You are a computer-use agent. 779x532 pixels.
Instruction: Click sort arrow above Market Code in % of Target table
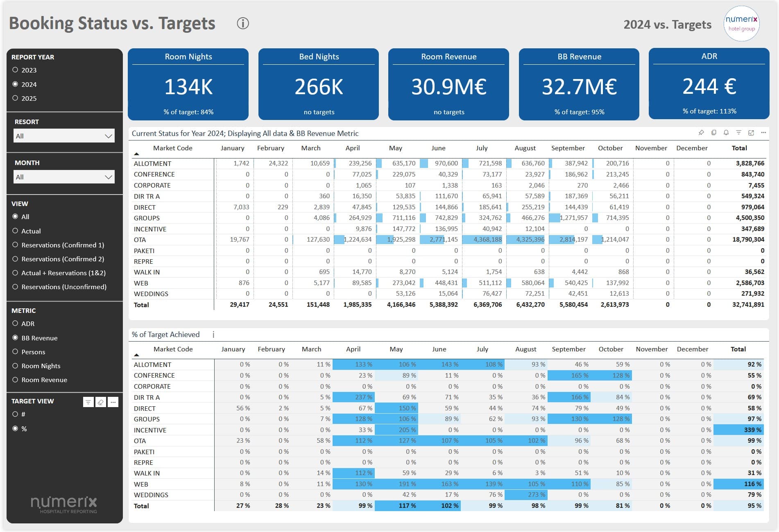click(x=137, y=355)
